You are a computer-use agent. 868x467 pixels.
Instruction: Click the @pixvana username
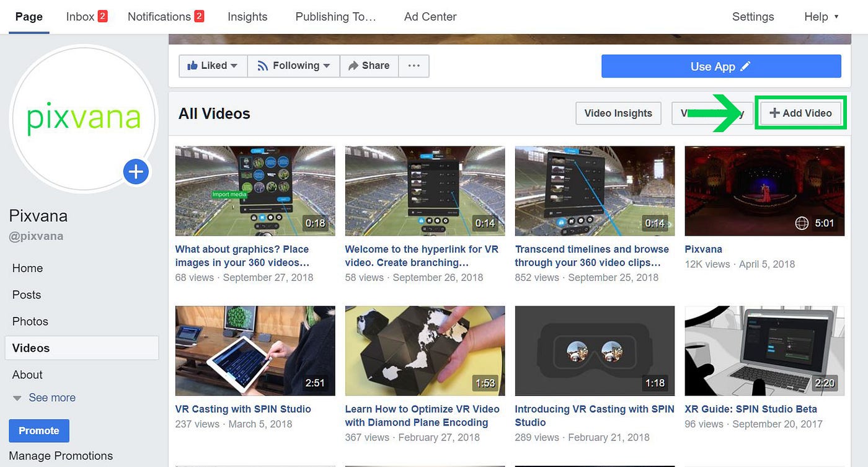point(36,236)
